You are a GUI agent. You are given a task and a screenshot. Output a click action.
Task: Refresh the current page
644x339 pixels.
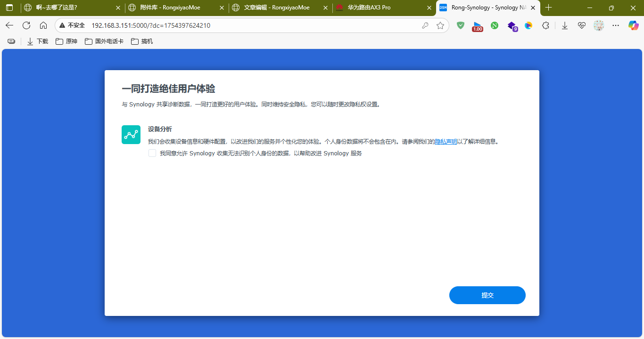[26, 25]
